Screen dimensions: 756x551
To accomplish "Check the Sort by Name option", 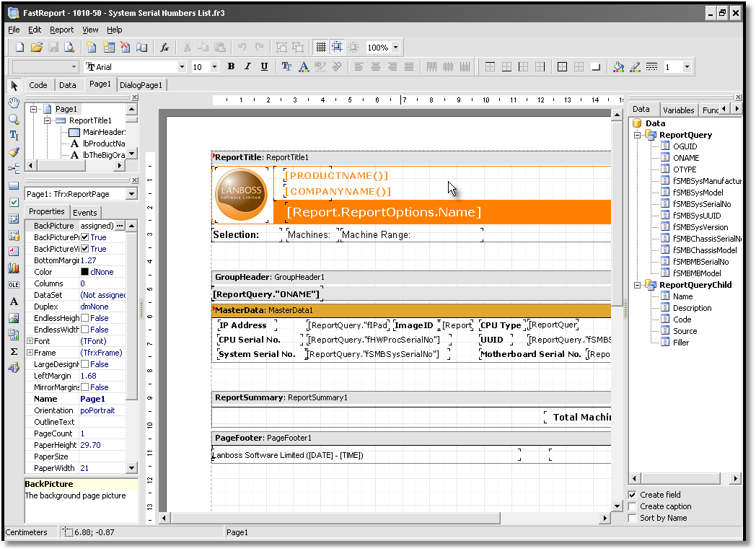I will pos(633,518).
